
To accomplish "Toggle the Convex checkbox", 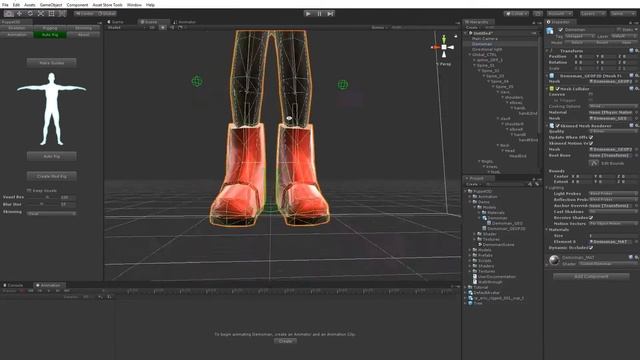I will [x=591, y=94].
